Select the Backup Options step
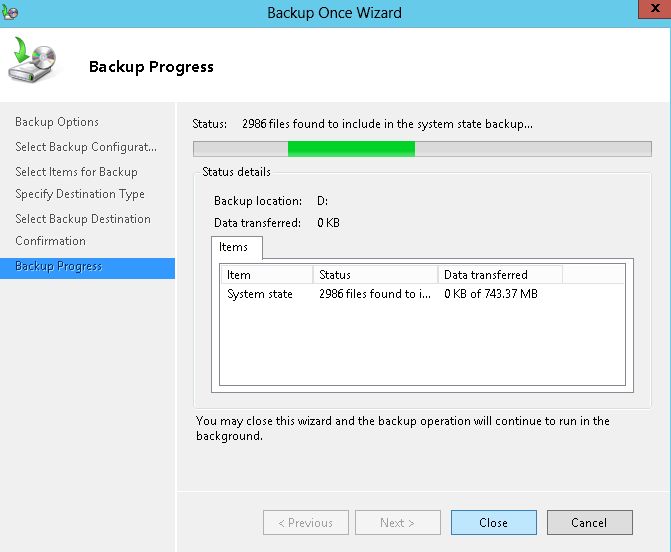Screen dimensions: 671x552 click(x=57, y=122)
